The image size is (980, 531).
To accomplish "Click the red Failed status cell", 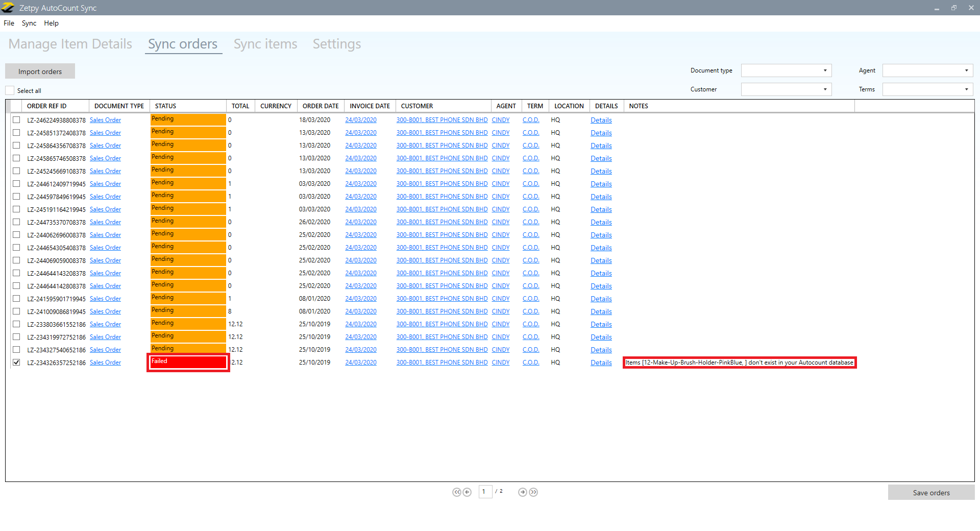I will point(188,362).
